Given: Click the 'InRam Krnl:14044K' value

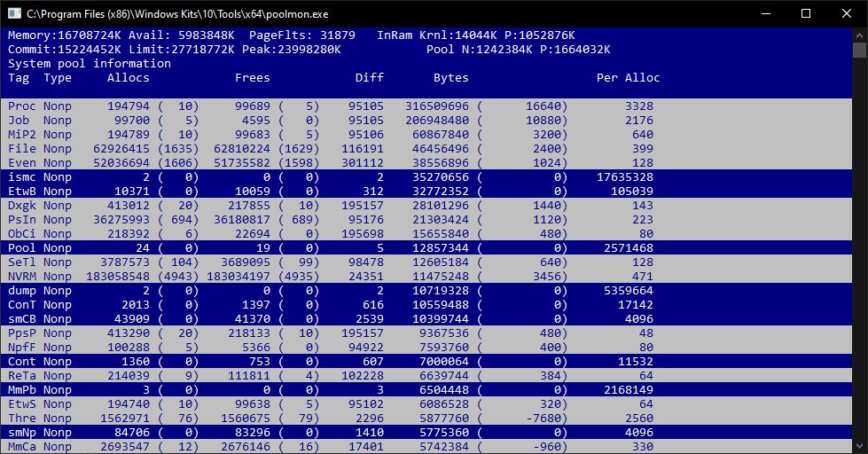Looking at the screenshot, I should 437,35.
